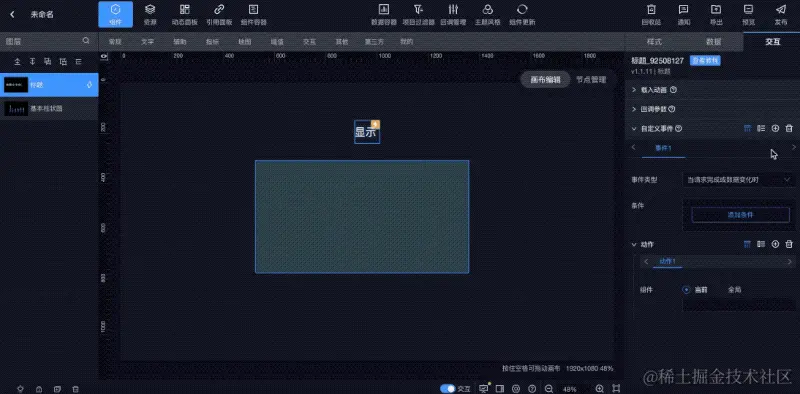The height and width of the screenshot is (394, 800).
Task: Click the delete icon in 自定义事件 row
Action: pyautogui.click(x=789, y=129)
